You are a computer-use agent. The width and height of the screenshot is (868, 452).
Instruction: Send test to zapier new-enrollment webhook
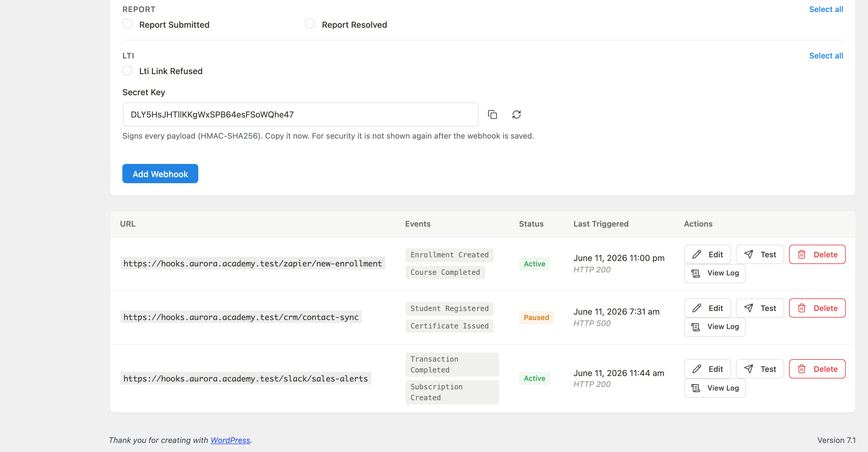tap(760, 254)
